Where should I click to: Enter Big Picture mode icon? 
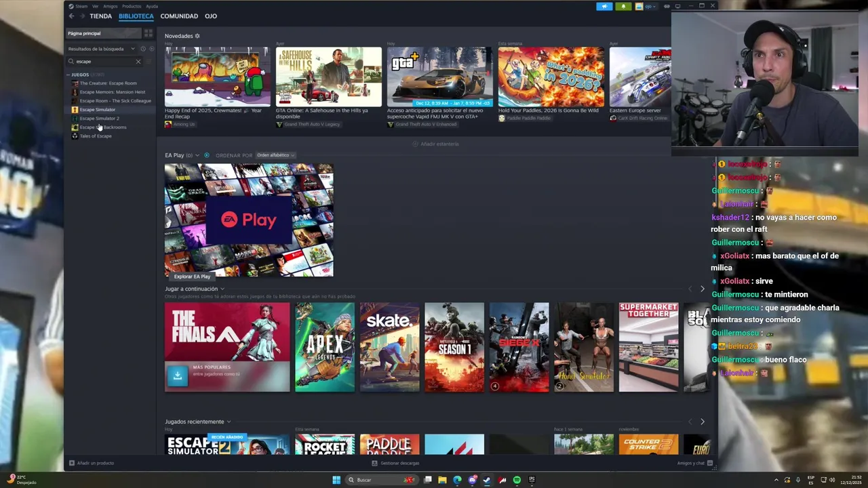(677, 6)
